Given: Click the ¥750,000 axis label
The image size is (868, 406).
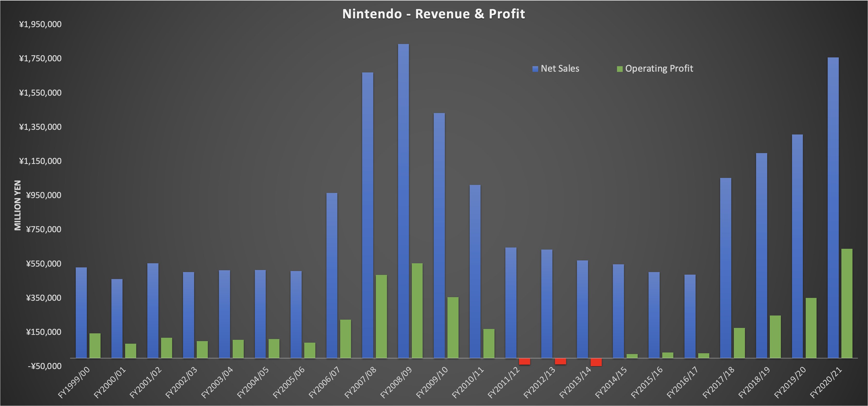Looking at the screenshot, I should click(44, 229).
